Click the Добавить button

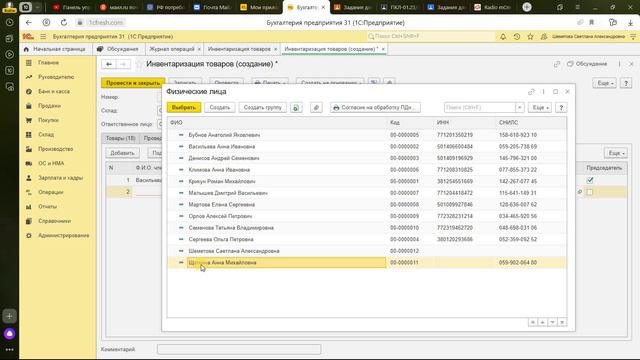(122, 153)
